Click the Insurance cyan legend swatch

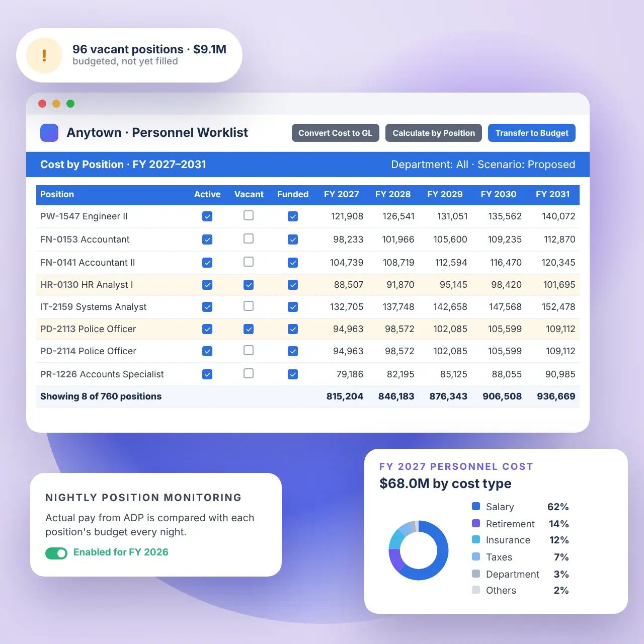click(476, 539)
